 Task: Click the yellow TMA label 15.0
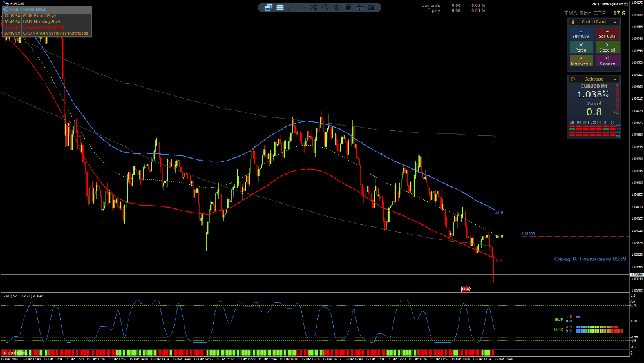pos(499,237)
